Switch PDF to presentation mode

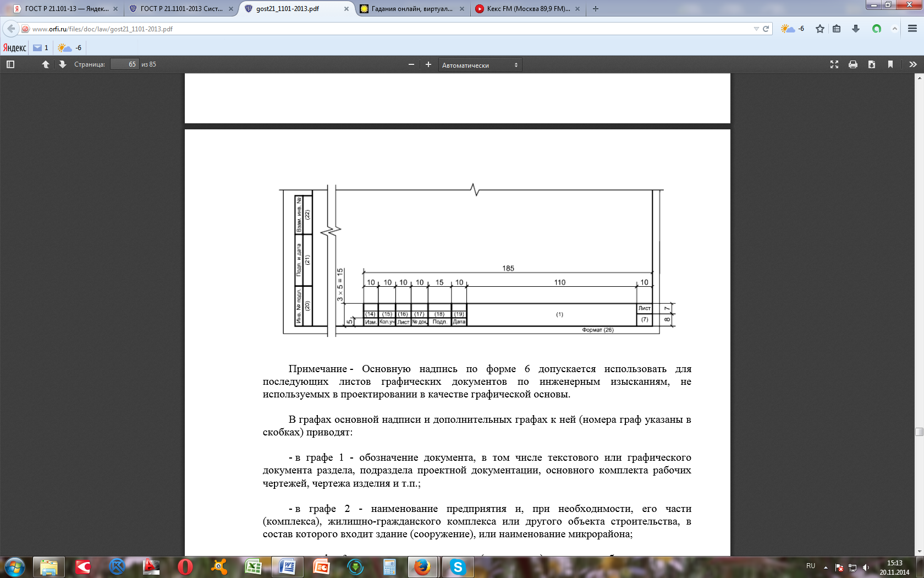[834, 64]
